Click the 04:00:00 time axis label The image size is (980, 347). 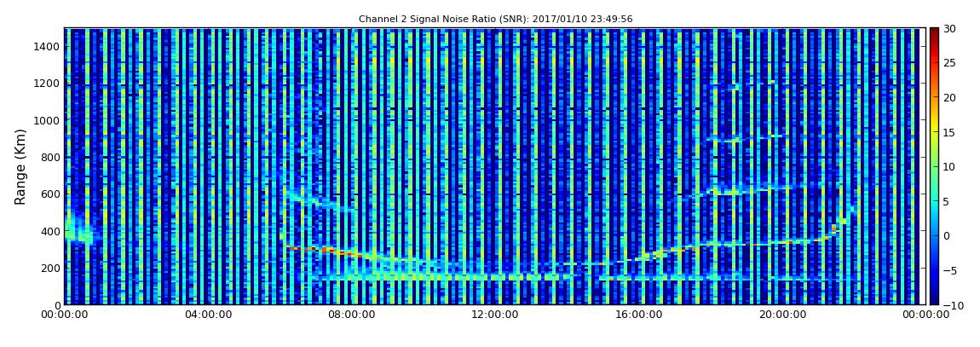point(208,315)
